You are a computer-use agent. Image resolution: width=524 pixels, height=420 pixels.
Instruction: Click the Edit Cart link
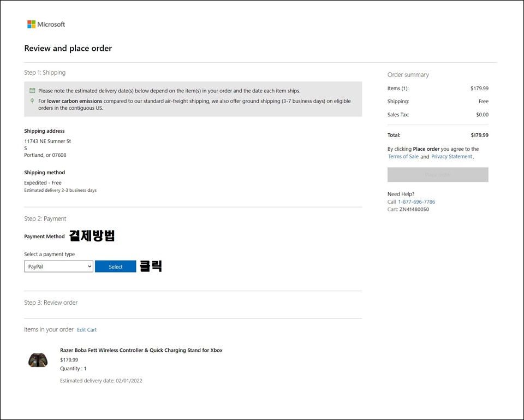tap(87, 330)
